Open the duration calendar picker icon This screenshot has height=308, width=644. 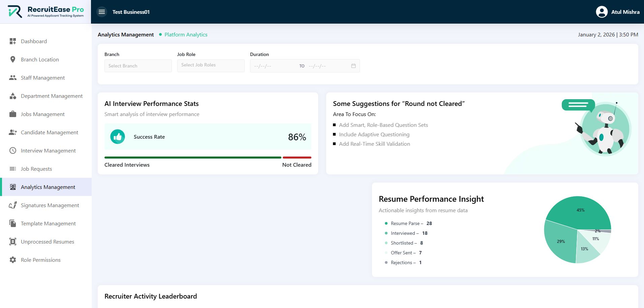pos(353,66)
